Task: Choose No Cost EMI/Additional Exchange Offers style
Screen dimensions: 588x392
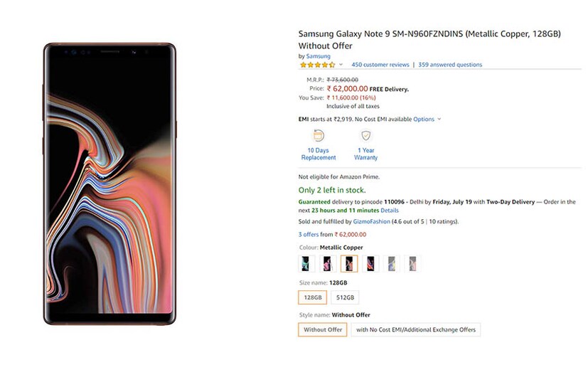Action: tap(416, 329)
